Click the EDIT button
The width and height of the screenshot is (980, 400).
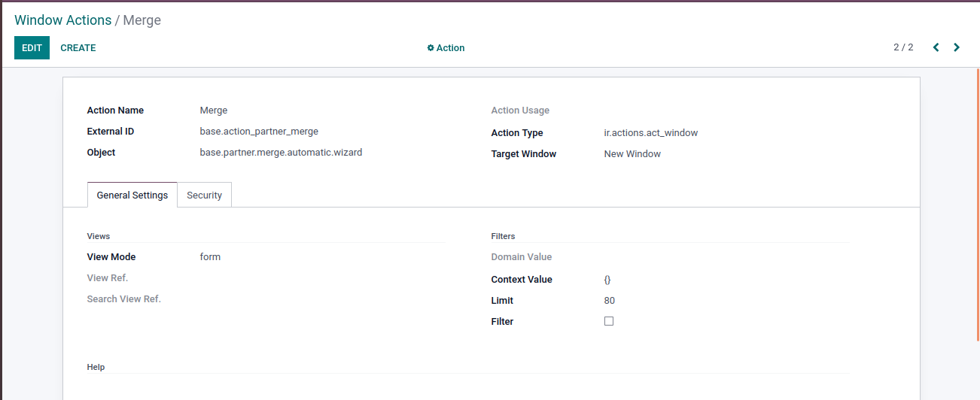click(32, 47)
